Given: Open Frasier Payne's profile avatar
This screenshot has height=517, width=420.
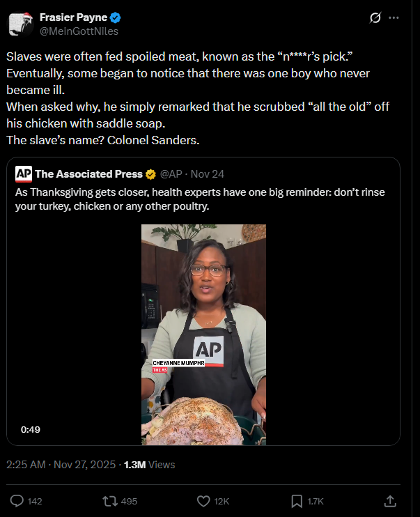Looking at the screenshot, I should point(20,24).
